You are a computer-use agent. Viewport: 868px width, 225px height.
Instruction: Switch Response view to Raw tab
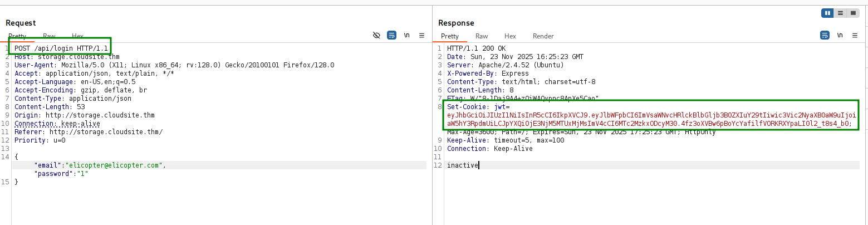click(x=482, y=36)
